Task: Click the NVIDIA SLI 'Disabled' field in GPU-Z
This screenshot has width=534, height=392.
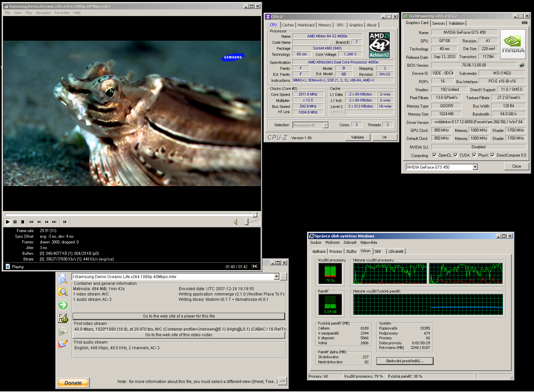Action: click(x=479, y=147)
